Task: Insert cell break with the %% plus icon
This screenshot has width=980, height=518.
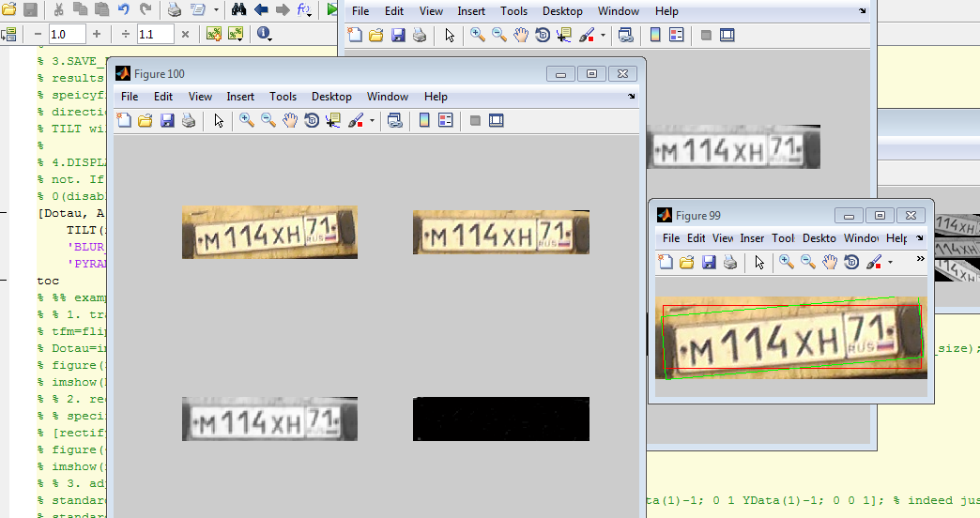Action: (x=214, y=34)
